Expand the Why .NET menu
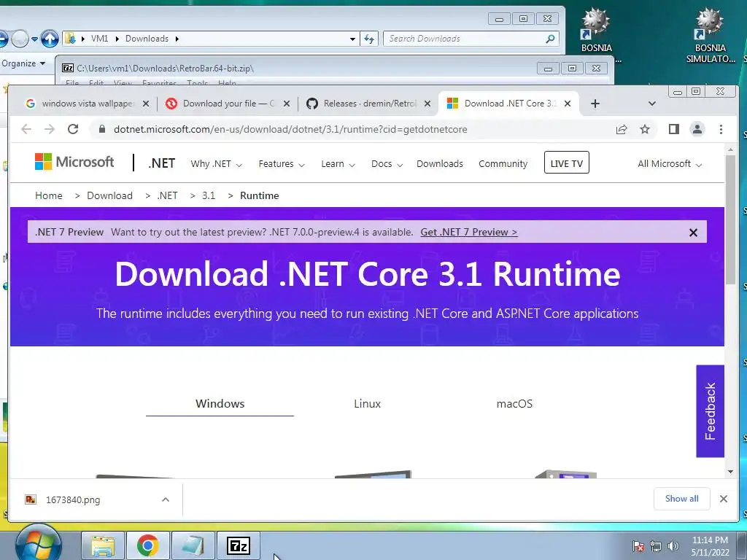Image resolution: width=747 pixels, height=560 pixels. click(216, 164)
